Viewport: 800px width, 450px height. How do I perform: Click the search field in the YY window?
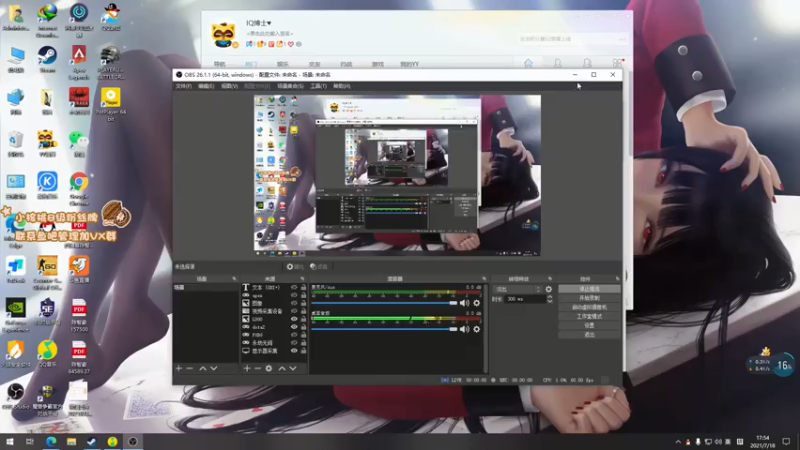coord(571,39)
